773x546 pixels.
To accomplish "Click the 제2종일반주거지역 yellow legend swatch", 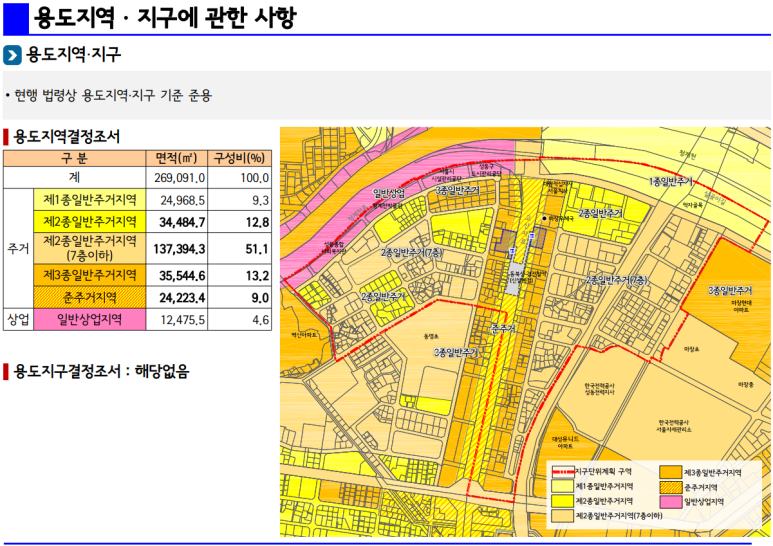I will click(x=562, y=501).
